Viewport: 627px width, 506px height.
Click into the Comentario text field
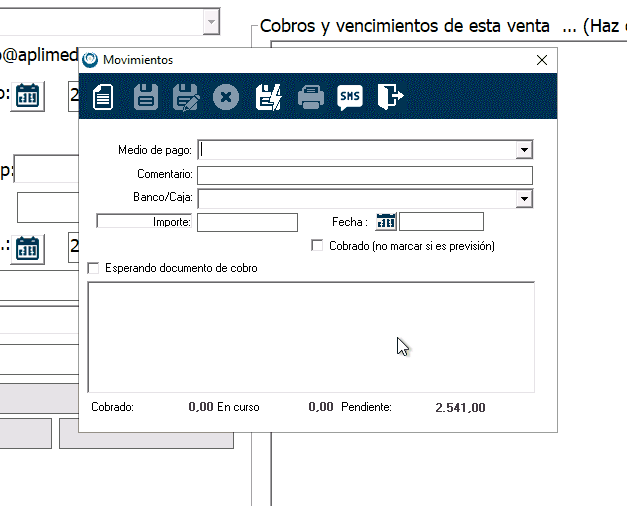pyautogui.click(x=364, y=174)
